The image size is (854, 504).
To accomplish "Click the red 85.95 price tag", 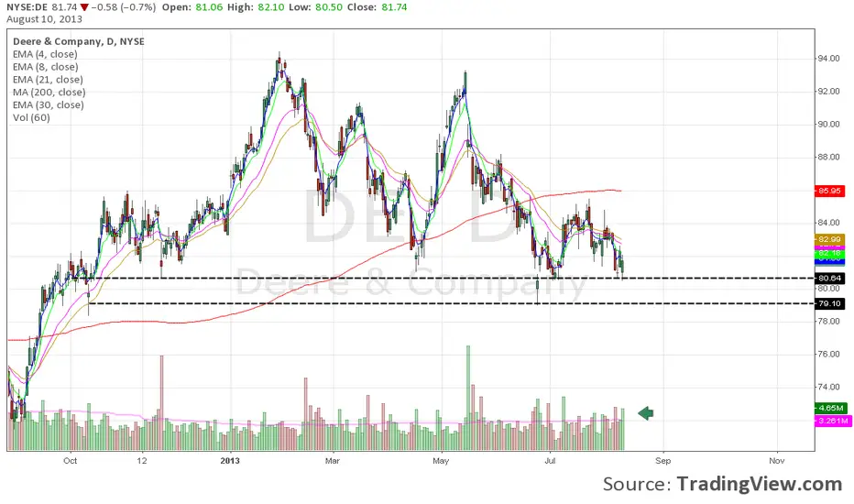I will 829,191.
